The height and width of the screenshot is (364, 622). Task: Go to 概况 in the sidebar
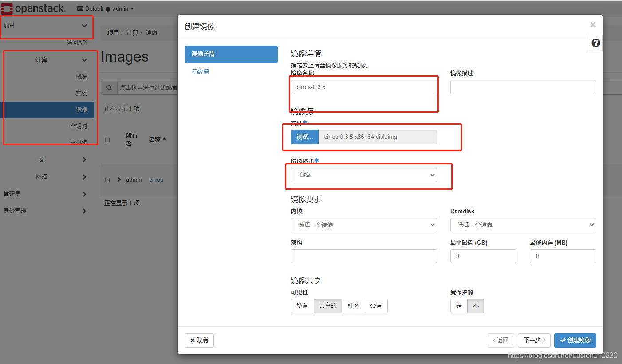82,77
